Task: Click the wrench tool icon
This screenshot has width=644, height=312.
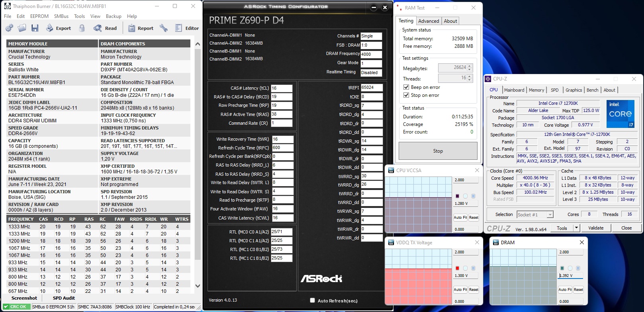Action: click(163, 28)
